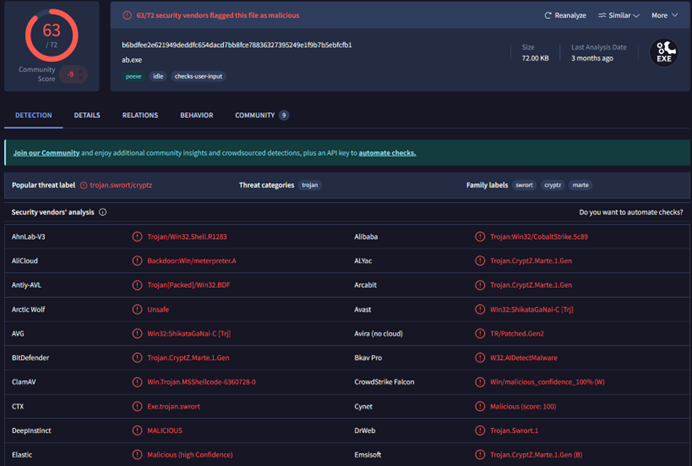Open the Relations tab
The width and height of the screenshot is (692, 466).
pos(140,115)
